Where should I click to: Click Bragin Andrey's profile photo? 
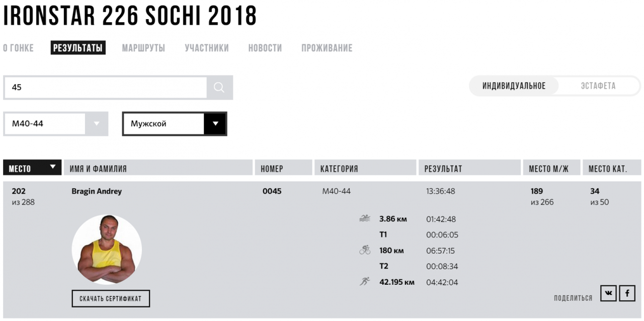107,250
